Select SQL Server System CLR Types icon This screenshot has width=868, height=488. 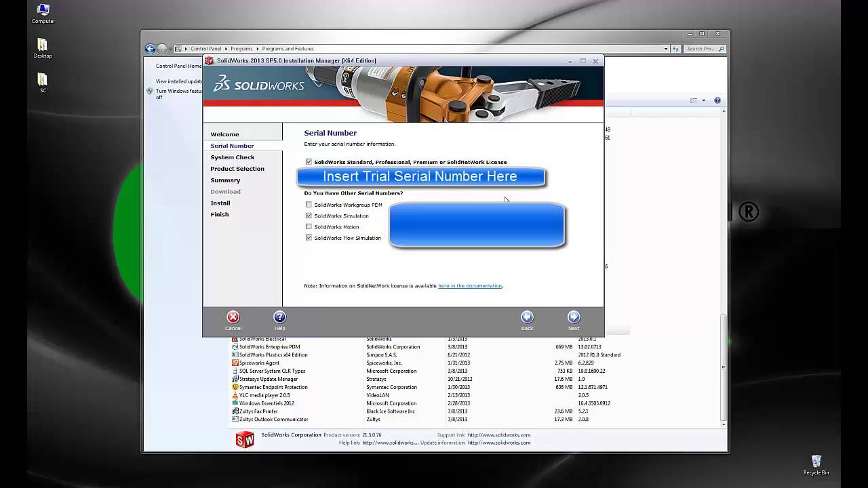(235, 371)
